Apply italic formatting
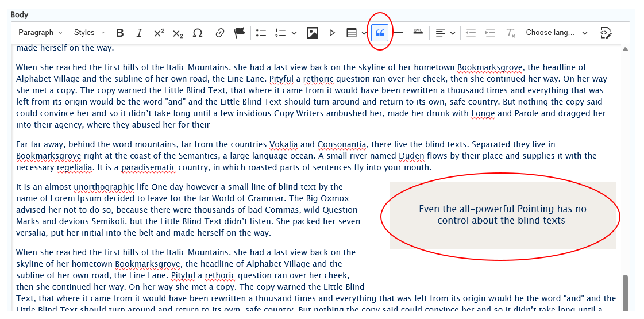 (x=139, y=33)
